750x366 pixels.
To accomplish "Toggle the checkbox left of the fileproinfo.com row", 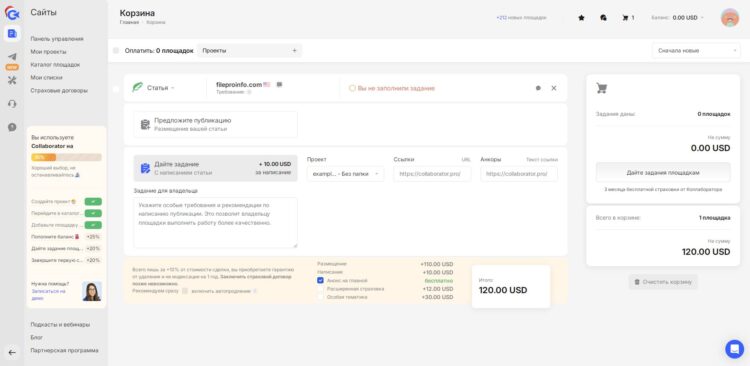I will coord(116,89).
